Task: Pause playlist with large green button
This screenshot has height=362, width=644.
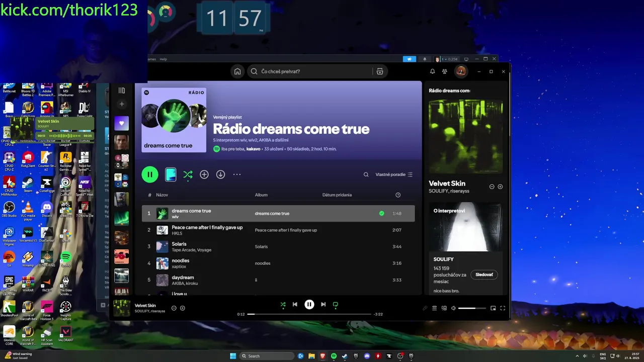Action: pyautogui.click(x=150, y=174)
